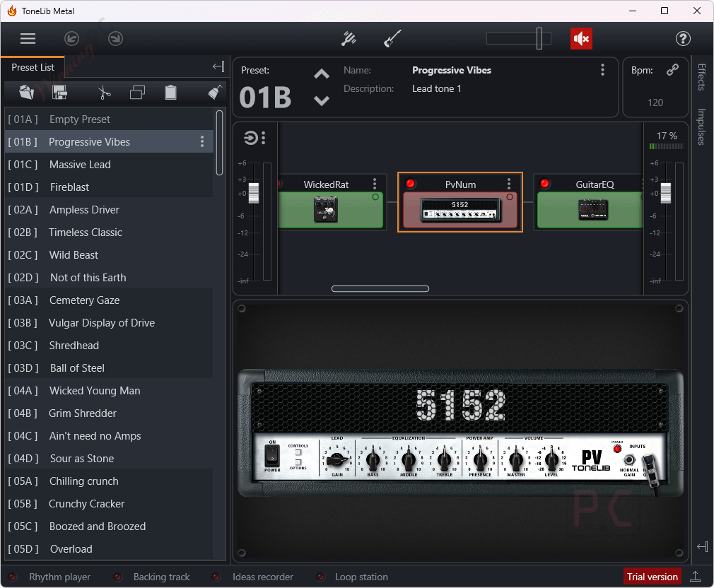Click the preset name Progressive Vibes field
Viewport: 714px width, 588px height.
(451, 70)
